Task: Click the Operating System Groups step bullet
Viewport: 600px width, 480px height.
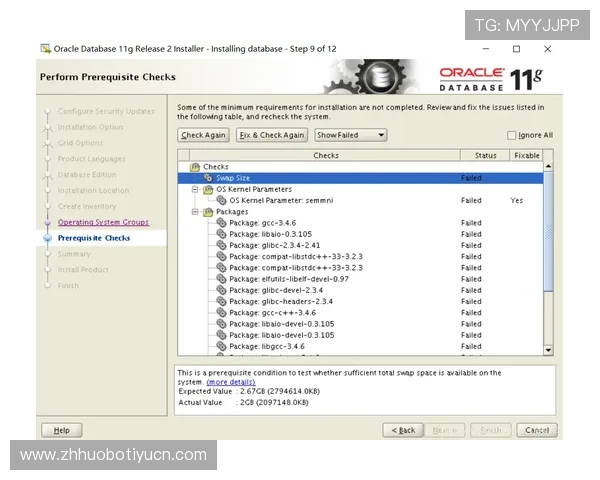Action: click(48, 222)
